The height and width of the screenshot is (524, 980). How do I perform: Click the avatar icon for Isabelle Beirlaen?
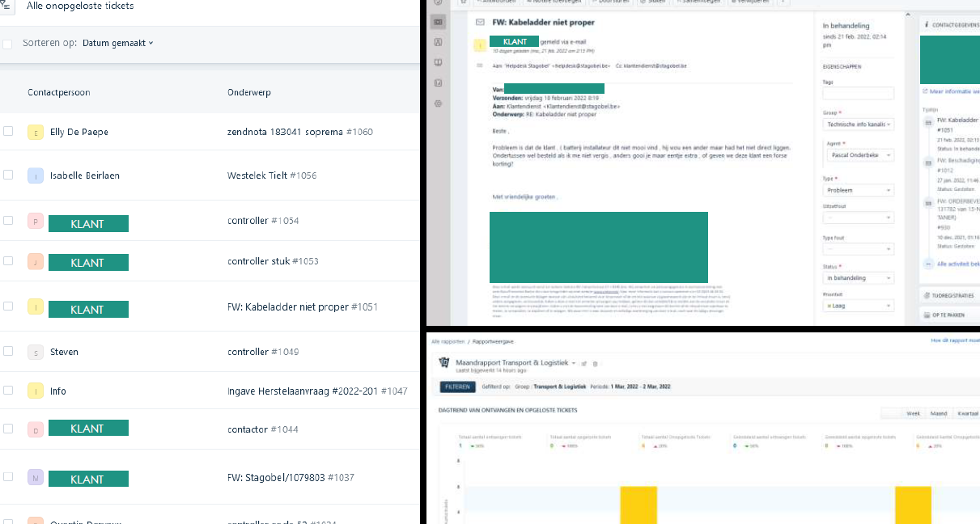[x=35, y=175]
